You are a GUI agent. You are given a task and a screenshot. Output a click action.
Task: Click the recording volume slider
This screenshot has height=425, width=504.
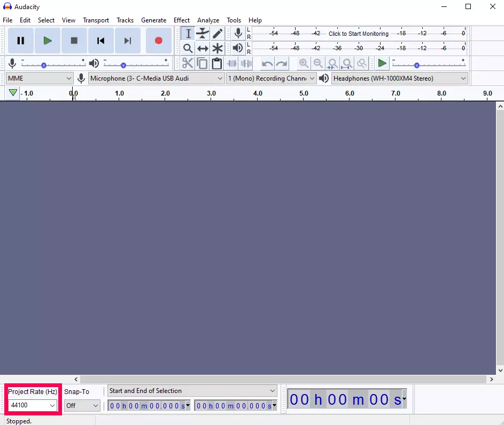53,64
